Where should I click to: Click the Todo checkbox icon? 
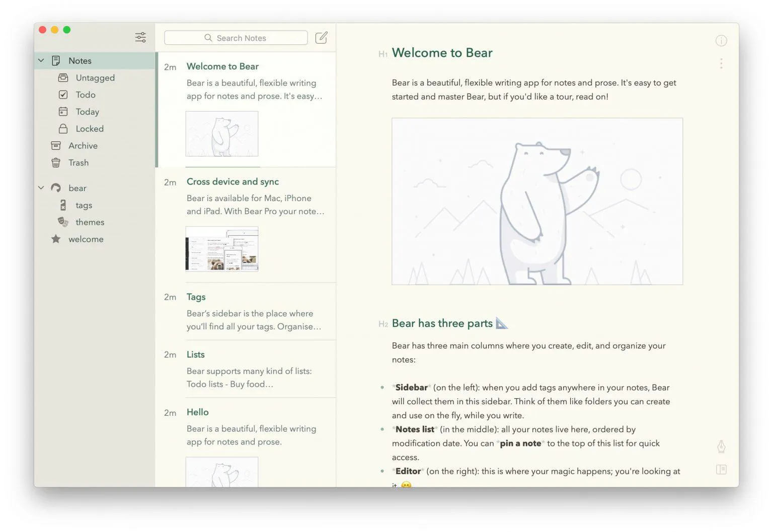63,95
